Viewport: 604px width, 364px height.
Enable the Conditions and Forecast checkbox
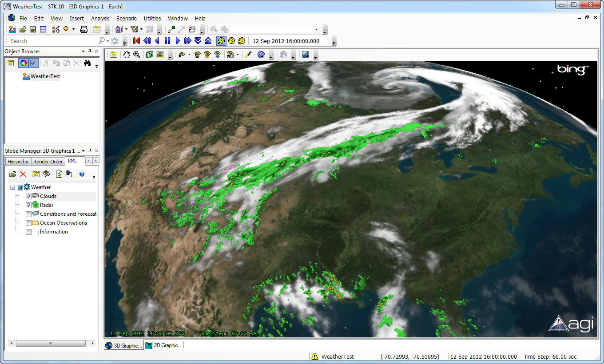pos(28,214)
